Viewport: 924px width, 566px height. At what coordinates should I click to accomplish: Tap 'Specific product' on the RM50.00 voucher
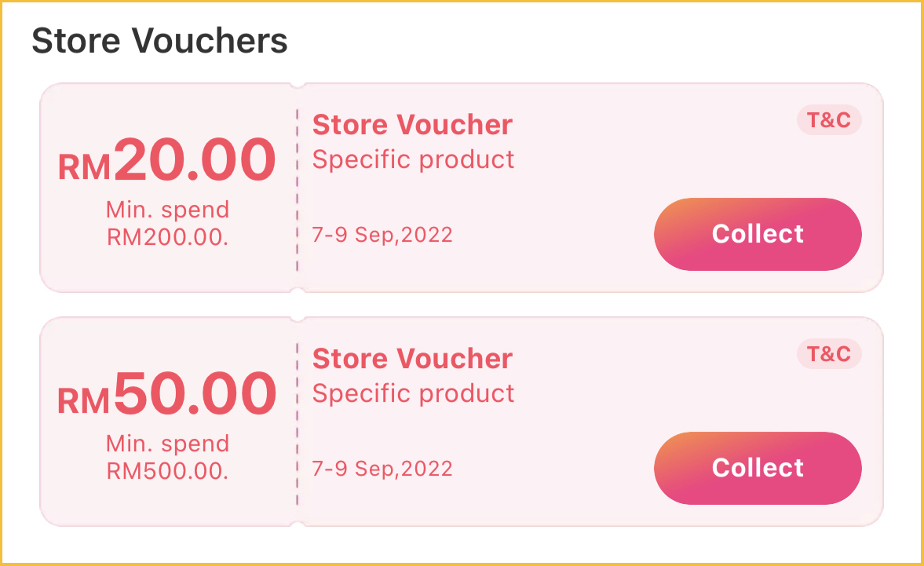[413, 393]
